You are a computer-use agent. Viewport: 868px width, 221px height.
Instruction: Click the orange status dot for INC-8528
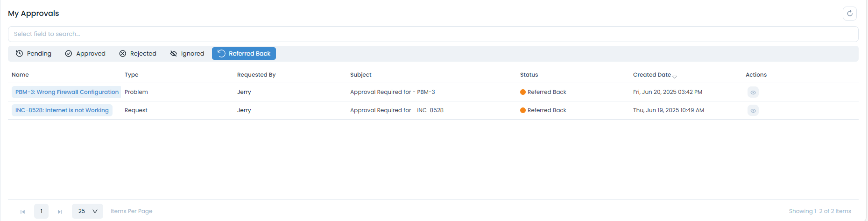coord(523,110)
